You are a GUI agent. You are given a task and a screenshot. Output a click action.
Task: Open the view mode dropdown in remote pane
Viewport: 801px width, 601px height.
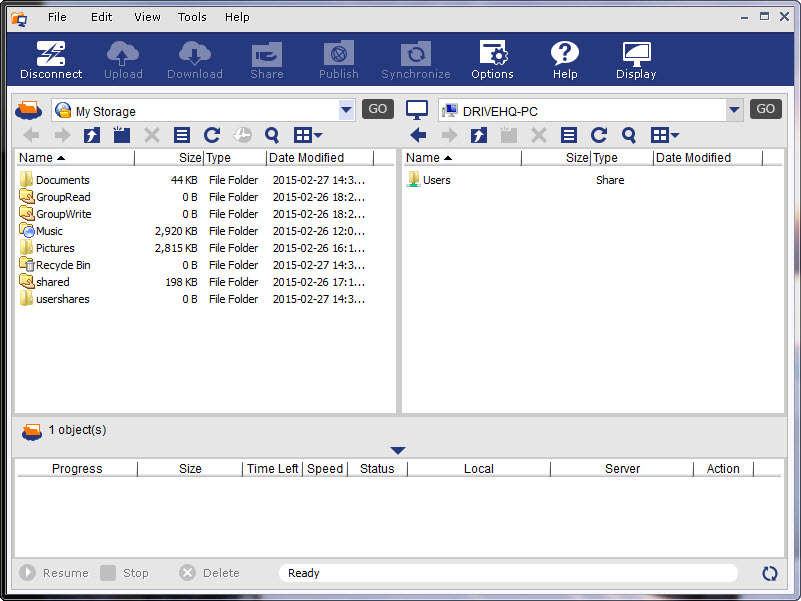coord(308,135)
